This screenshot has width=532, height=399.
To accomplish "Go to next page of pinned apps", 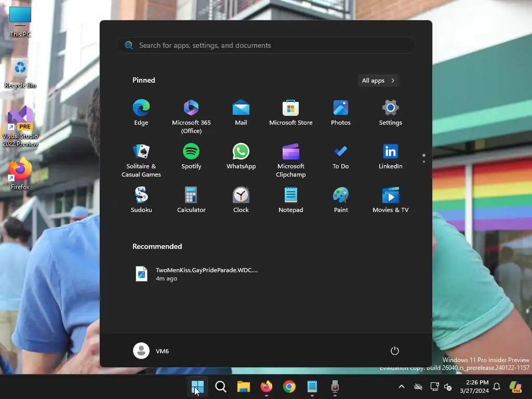I will 424,162.
